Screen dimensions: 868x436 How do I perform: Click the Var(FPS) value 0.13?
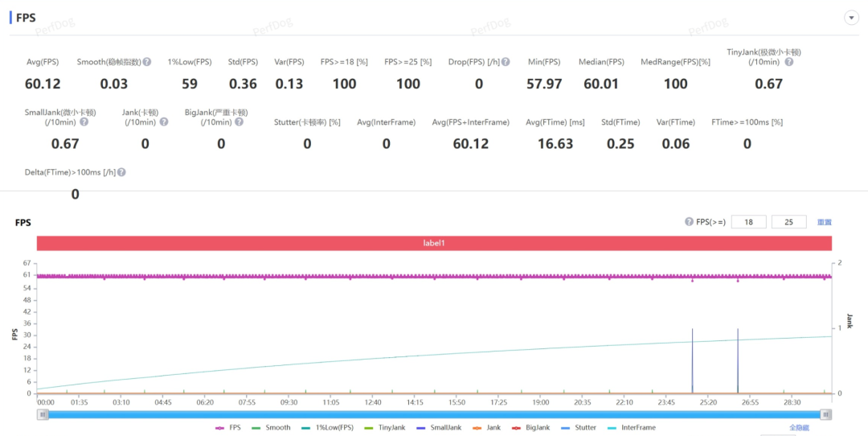[289, 84]
